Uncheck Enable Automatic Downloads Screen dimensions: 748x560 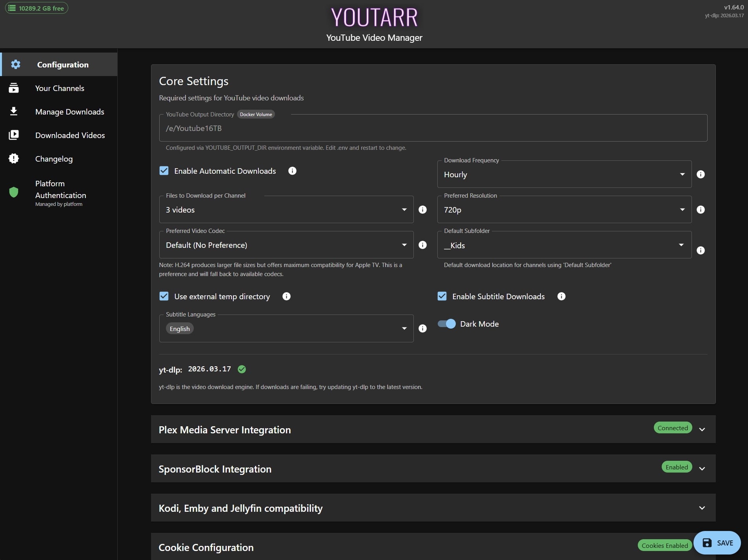pyautogui.click(x=164, y=171)
